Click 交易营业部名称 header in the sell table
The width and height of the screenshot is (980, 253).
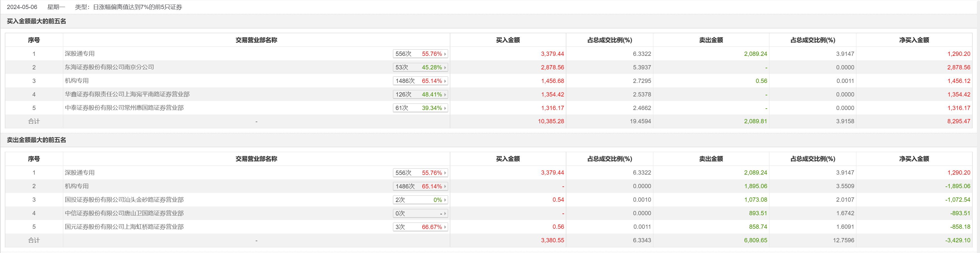tap(256, 159)
